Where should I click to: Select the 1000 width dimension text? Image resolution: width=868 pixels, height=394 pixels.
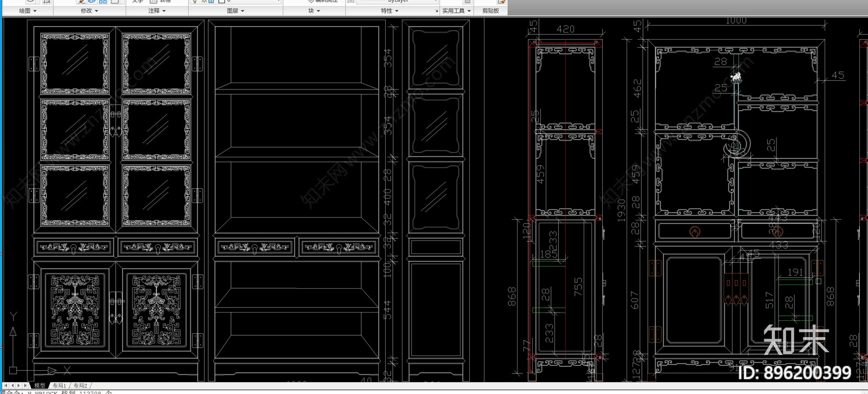pyautogui.click(x=736, y=21)
